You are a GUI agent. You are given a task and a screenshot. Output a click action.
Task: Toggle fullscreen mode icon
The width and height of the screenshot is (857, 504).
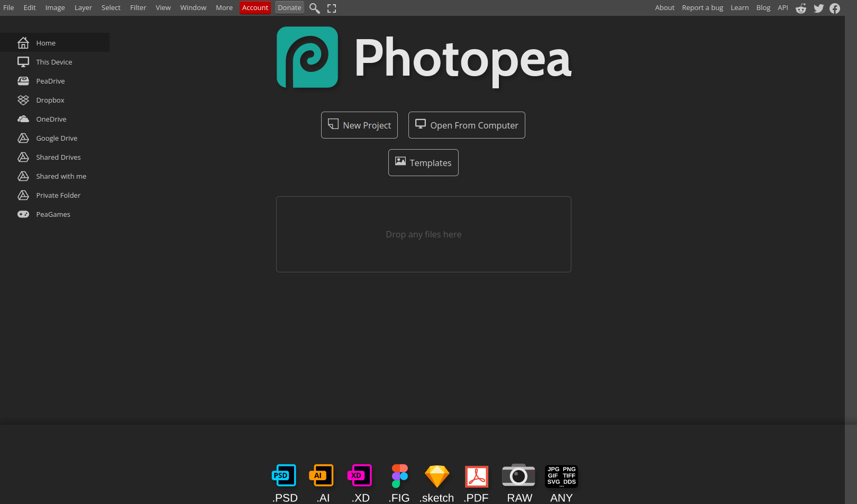tap(332, 8)
